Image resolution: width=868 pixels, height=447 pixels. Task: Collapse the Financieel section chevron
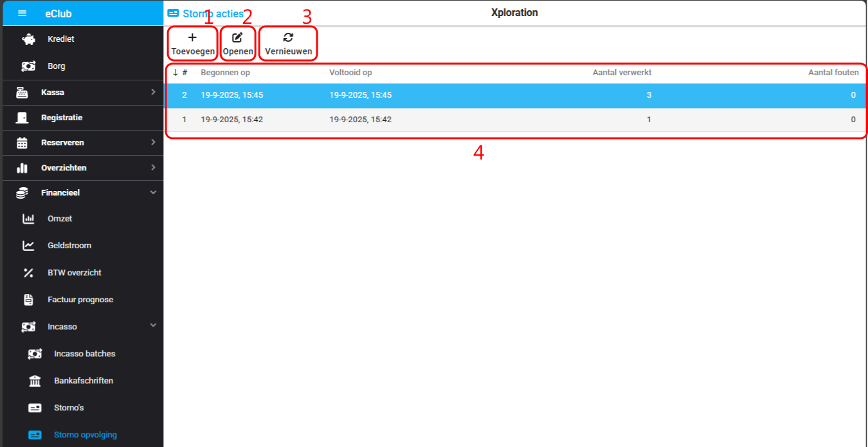153,192
